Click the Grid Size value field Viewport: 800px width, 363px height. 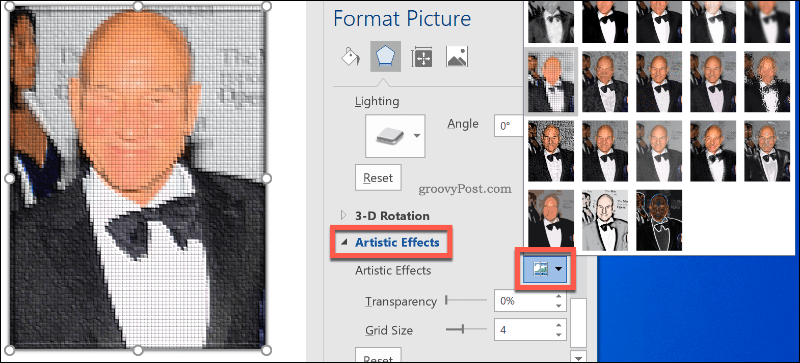(523, 330)
